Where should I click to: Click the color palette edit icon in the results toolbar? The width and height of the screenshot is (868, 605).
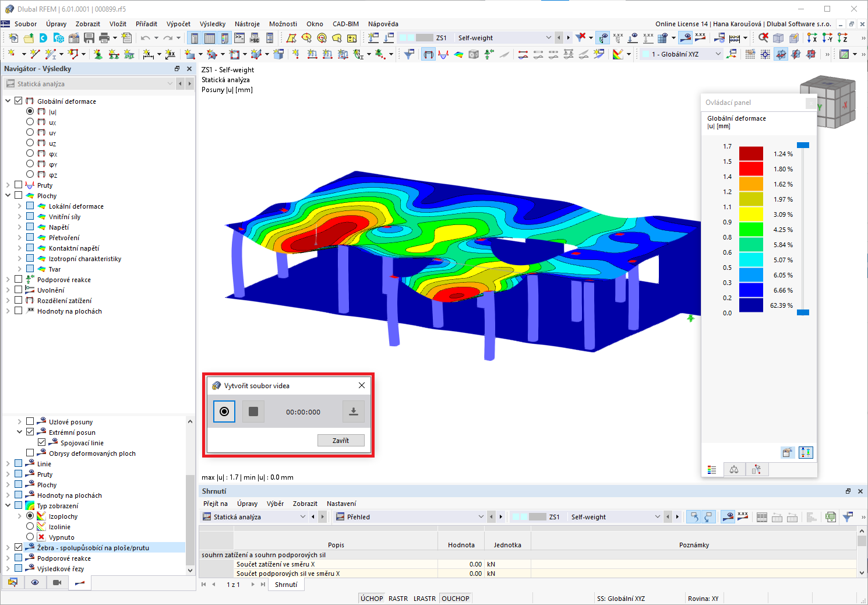[x=618, y=54]
